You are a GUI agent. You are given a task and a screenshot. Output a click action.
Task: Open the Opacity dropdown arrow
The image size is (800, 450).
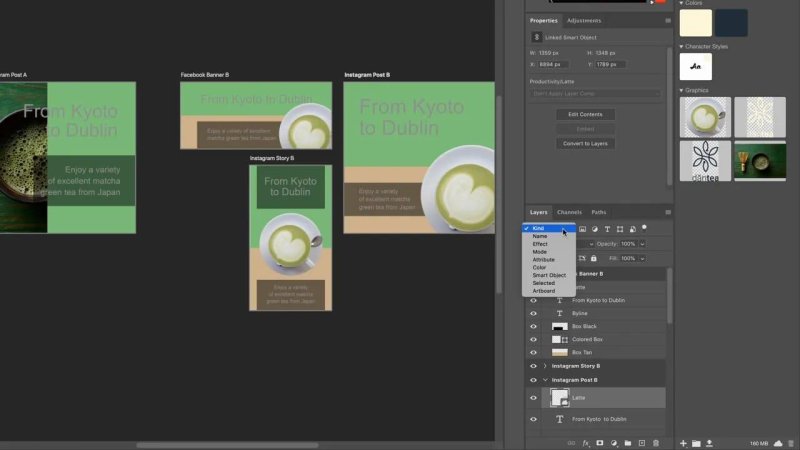(642, 244)
